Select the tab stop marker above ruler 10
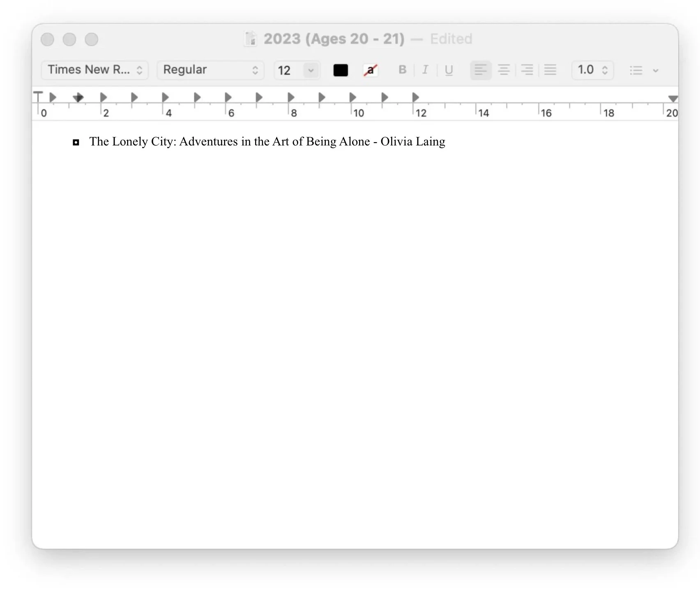700x590 pixels. (x=352, y=97)
